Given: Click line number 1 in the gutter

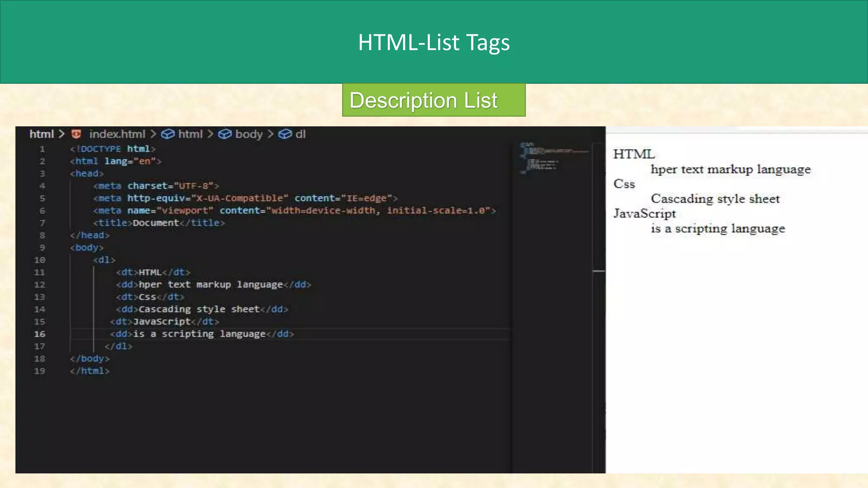Looking at the screenshot, I should coord(42,149).
